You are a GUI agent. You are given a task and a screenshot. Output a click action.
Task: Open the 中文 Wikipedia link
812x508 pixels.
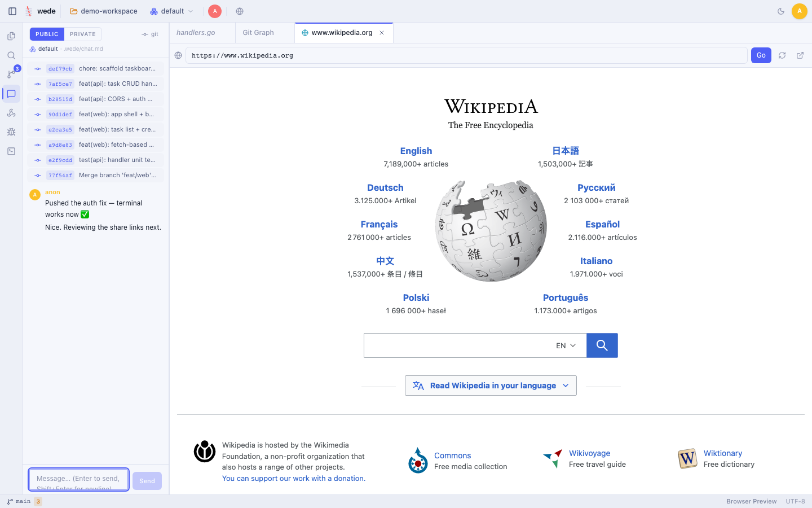[x=385, y=261]
